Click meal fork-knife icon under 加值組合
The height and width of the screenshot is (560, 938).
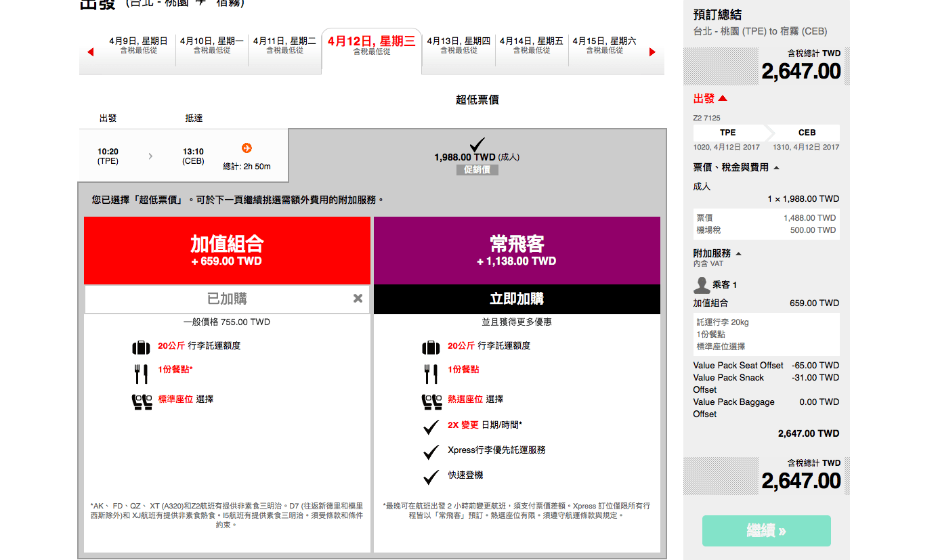(x=141, y=374)
